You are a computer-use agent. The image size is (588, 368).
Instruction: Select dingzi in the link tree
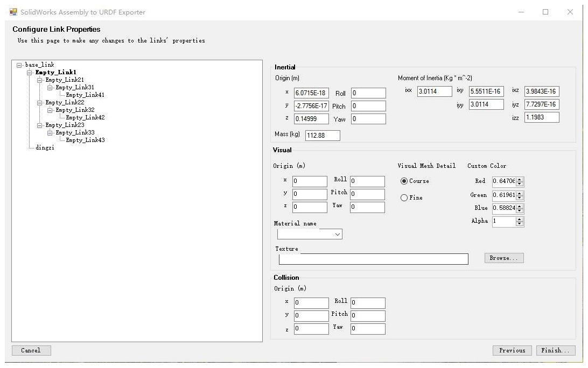point(45,147)
